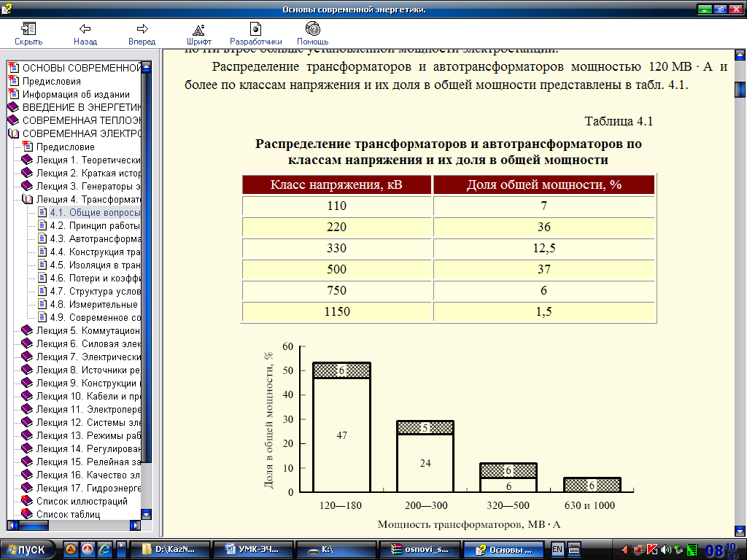Switch to УМК-ЭЧ... Word taskbar button
Image resolution: width=747 pixels, height=560 pixels.
pyautogui.click(x=252, y=550)
